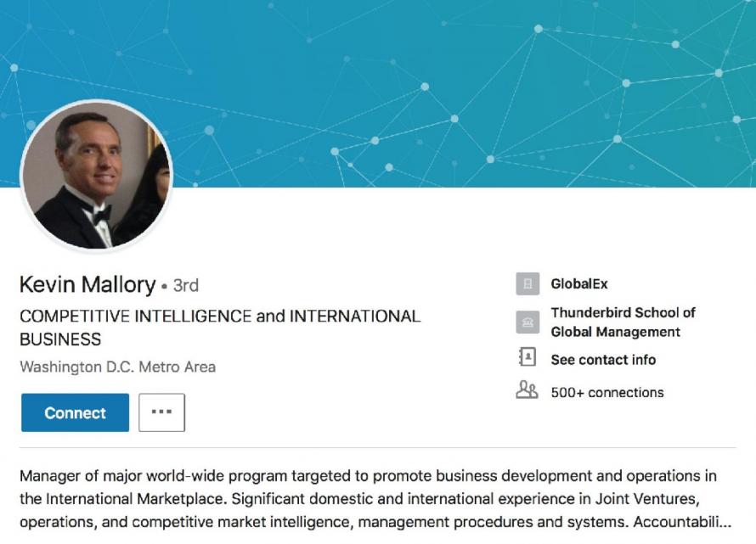The width and height of the screenshot is (756, 544).
Task: Click the contact info address book icon
Action: pyautogui.click(x=527, y=359)
